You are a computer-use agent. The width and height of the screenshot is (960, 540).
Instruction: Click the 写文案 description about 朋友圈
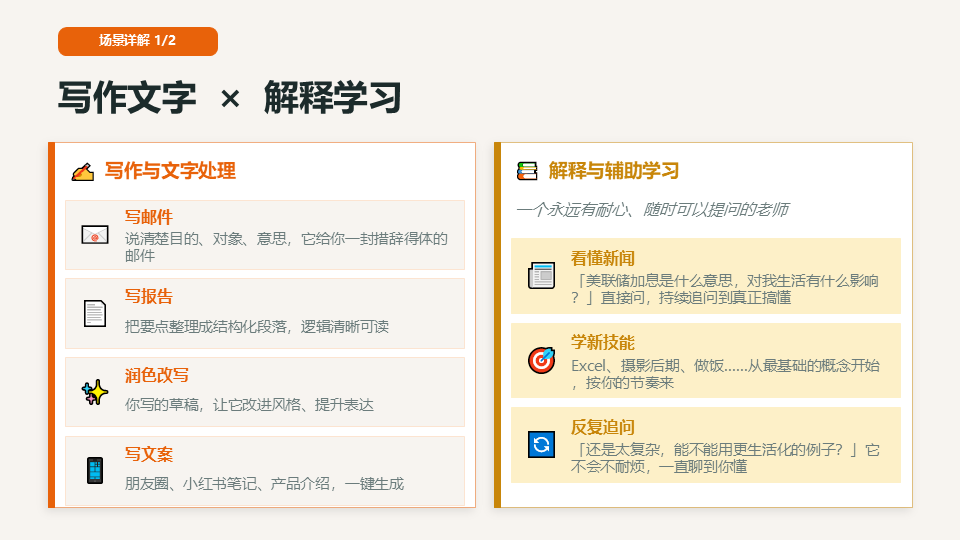[x=264, y=484]
